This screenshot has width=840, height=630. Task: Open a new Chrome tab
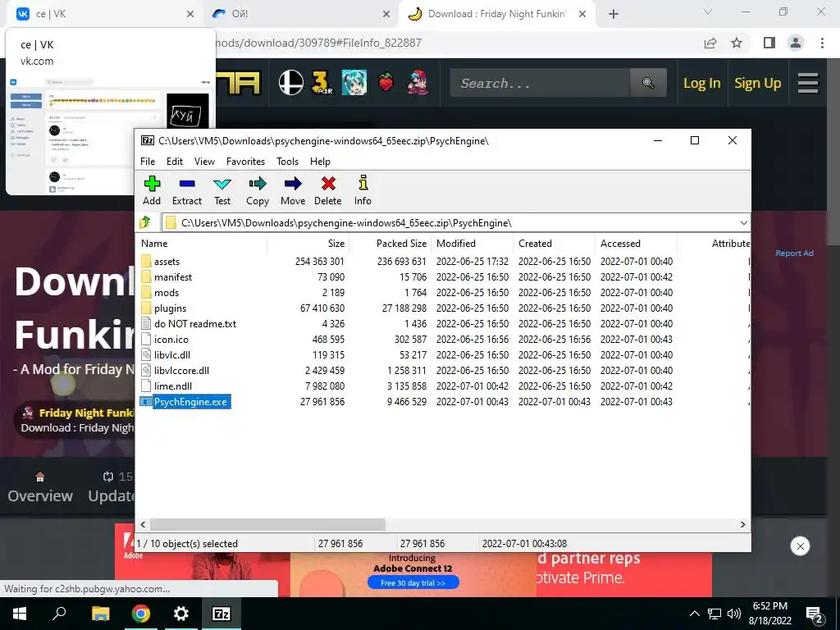pos(614,15)
